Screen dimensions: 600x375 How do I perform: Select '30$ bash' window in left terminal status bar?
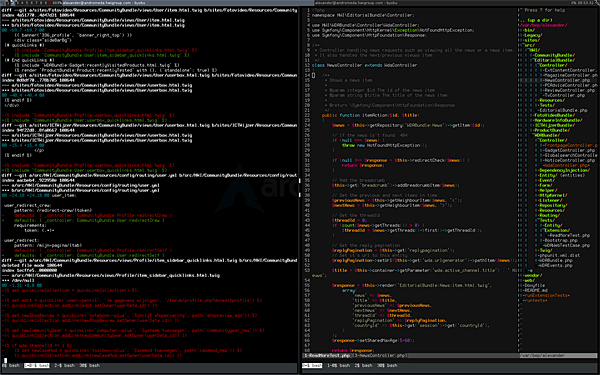[x=90, y=365]
